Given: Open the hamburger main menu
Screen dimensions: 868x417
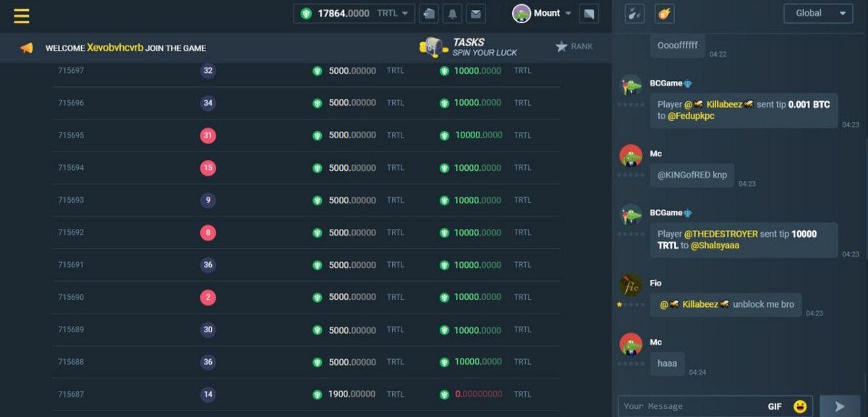Looking at the screenshot, I should click(x=22, y=15).
